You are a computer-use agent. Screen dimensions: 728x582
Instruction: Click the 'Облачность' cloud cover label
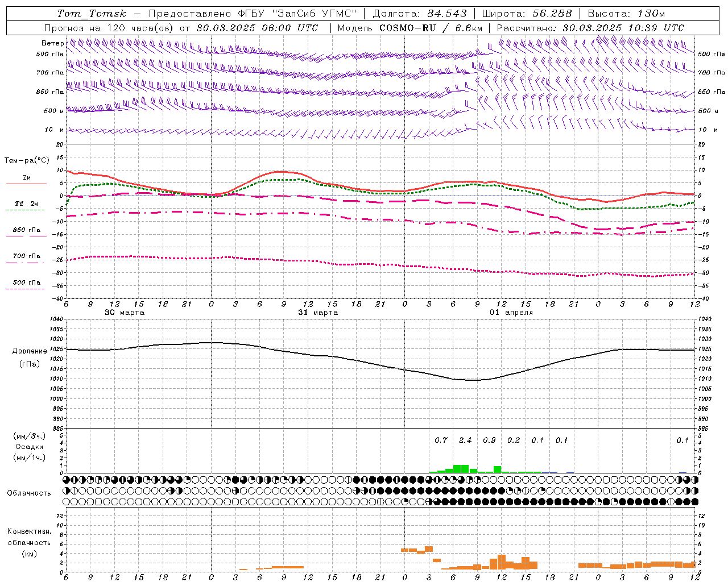[x=29, y=493]
